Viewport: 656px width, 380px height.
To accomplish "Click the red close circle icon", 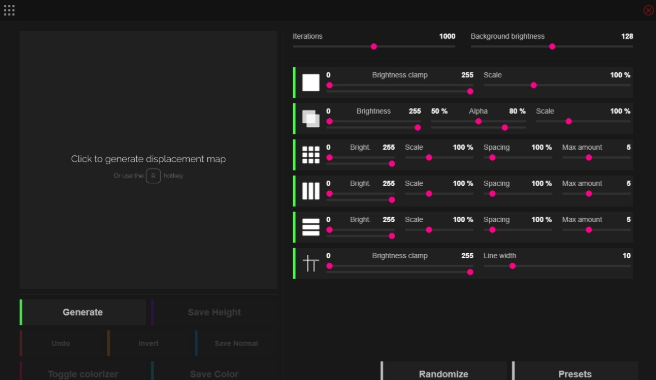I will pos(648,10).
